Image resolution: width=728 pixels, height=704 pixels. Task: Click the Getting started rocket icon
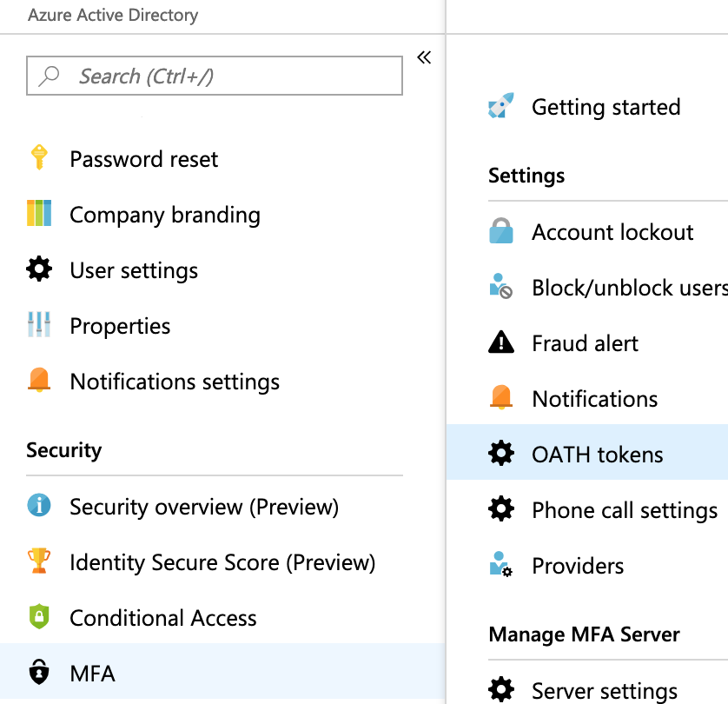click(501, 105)
